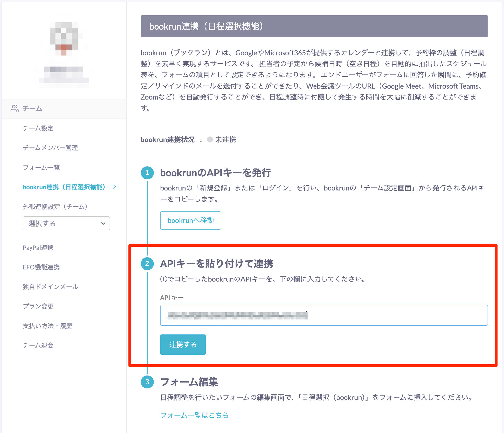This screenshot has width=504, height=433.
Task: Click the pixelated profile avatar image
Action: point(64,39)
